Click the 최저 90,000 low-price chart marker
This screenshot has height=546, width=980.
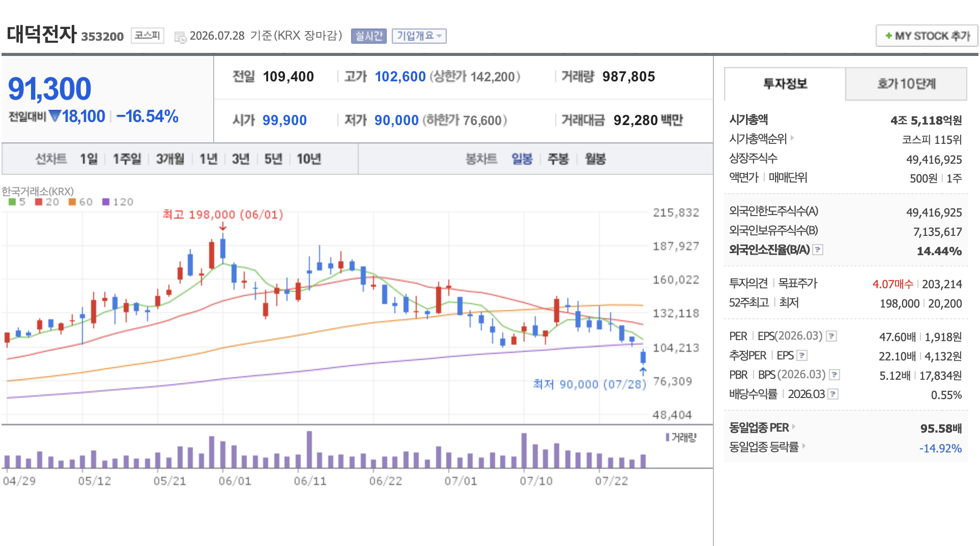590,384
